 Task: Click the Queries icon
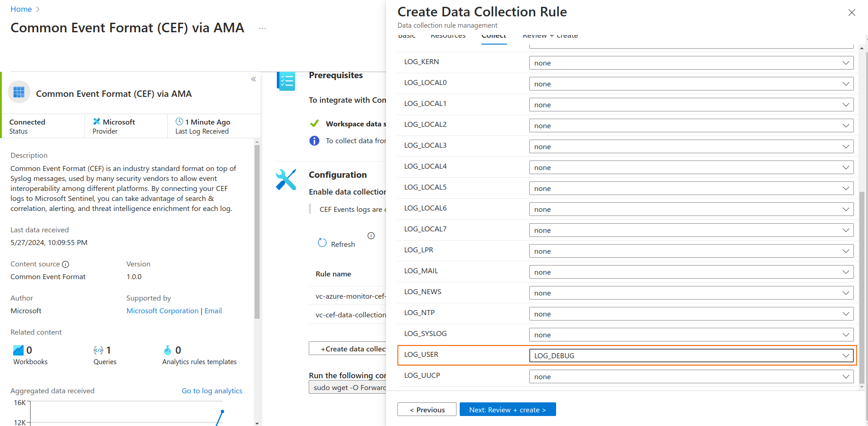(98, 350)
